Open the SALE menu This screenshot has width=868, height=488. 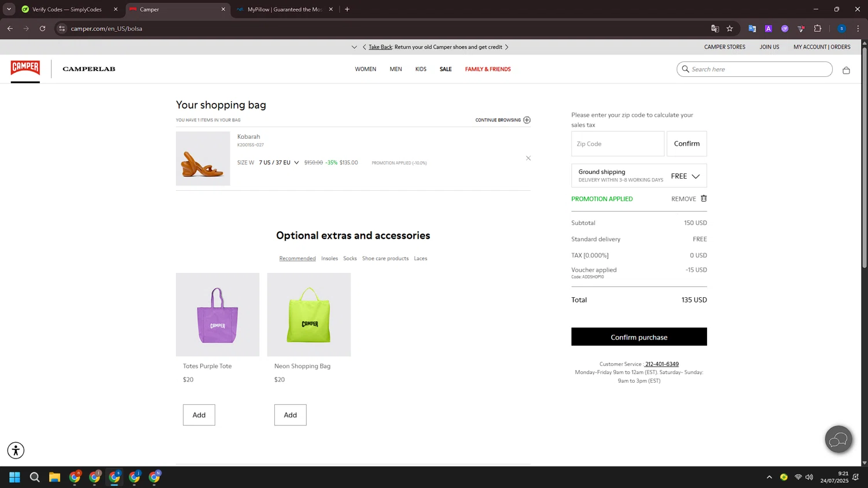(446, 69)
